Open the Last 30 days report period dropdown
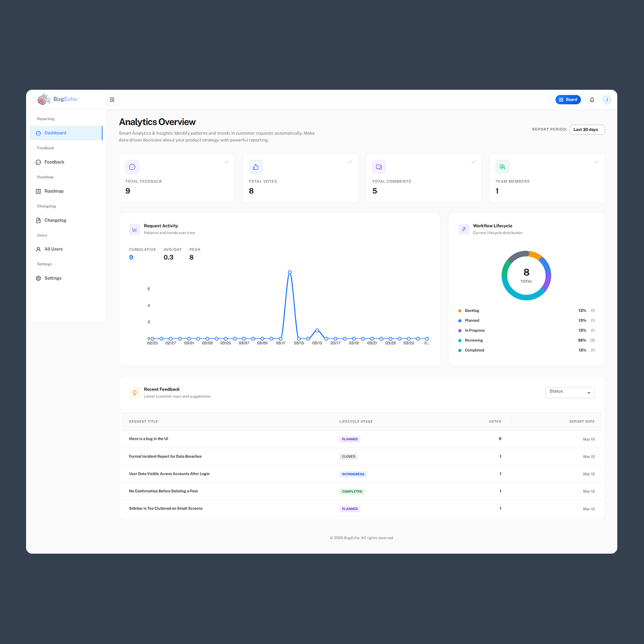The height and width of the screenshot is (644, 644). coord(586,129)
